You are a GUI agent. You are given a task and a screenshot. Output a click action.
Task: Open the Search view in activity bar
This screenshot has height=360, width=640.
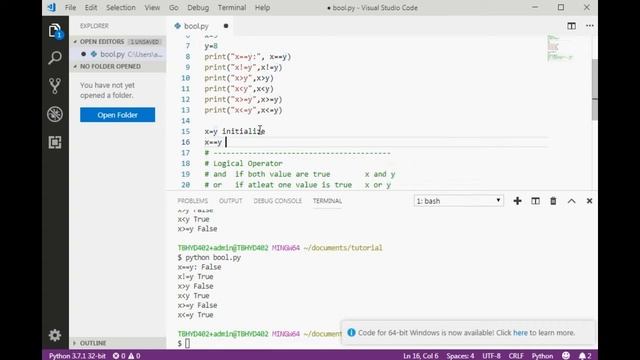tap(55, 58)
